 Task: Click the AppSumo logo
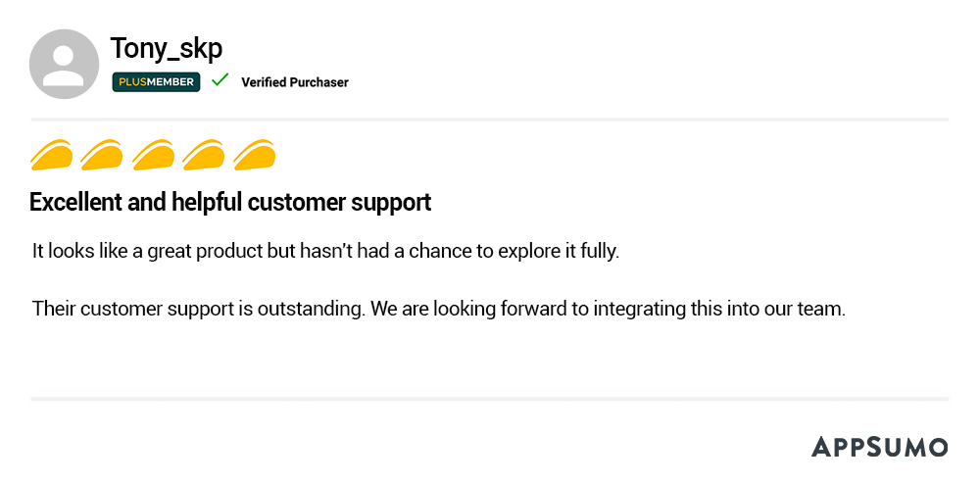(x=879, y=447)
